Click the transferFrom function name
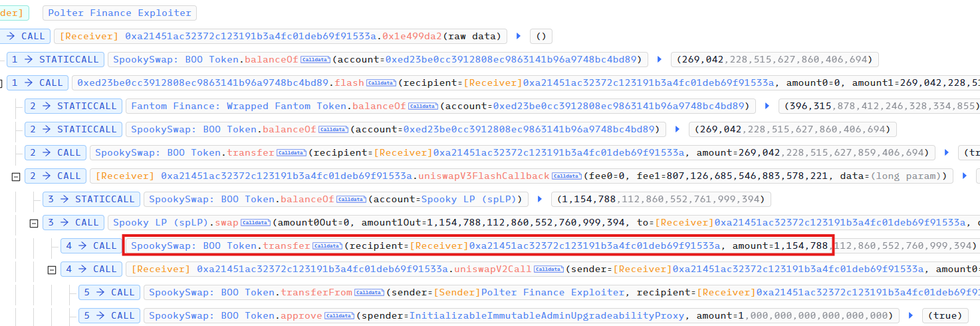This screenshot has width=980, height=326. tap(317, 292)
